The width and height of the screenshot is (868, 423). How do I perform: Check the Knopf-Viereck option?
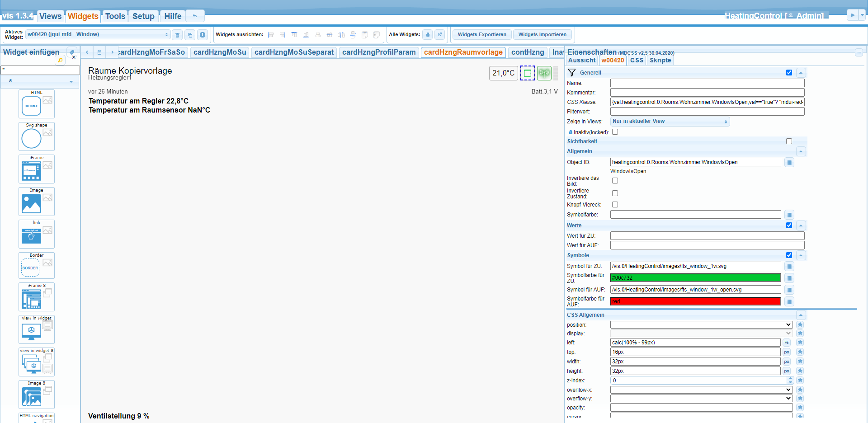[615, 204]
